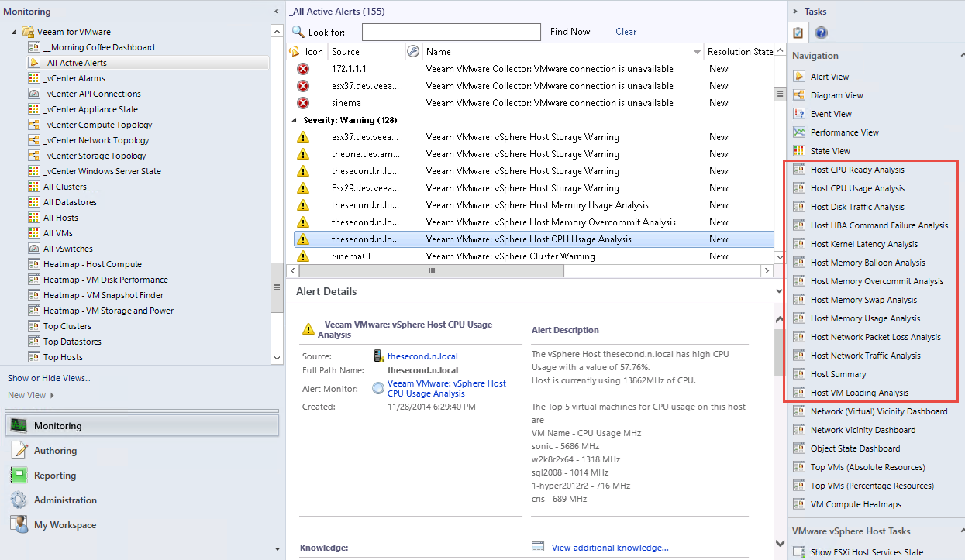Click the Administration gear icon
The height and width of the screenshot is (560, 965).
point(19,500)
